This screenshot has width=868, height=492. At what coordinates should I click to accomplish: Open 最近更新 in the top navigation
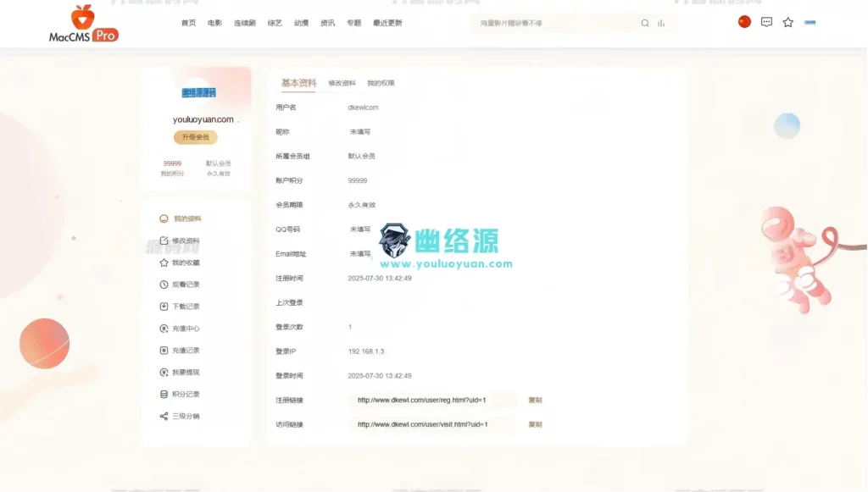pos(387,23)
